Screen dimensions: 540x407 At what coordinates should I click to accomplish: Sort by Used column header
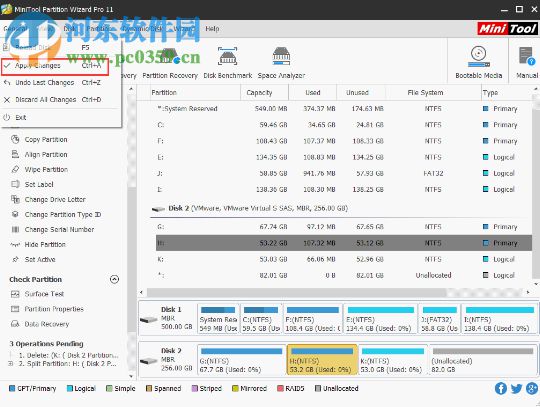(x=312, y=93)
